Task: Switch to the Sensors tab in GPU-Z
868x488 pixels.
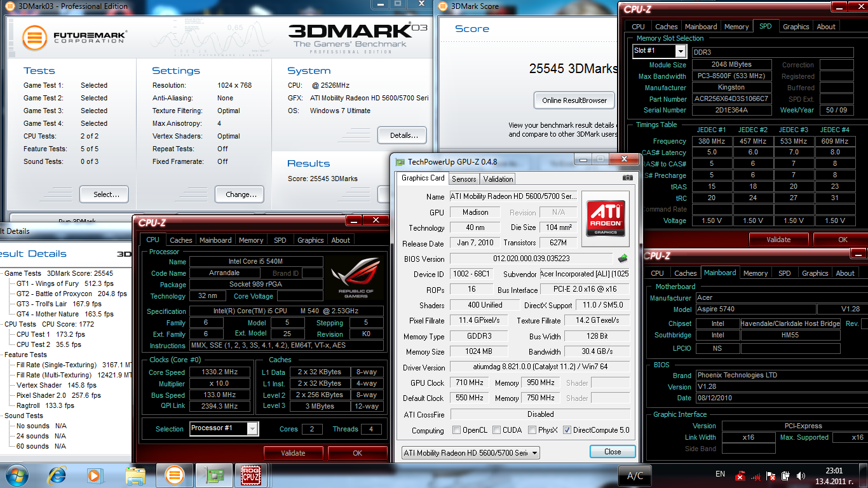Action: (464, 179)
